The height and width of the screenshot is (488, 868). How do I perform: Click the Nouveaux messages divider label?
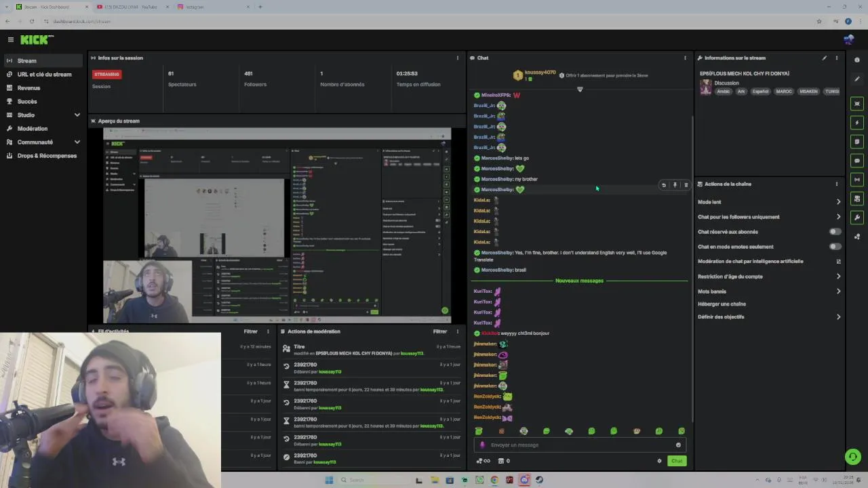(579, 281)
